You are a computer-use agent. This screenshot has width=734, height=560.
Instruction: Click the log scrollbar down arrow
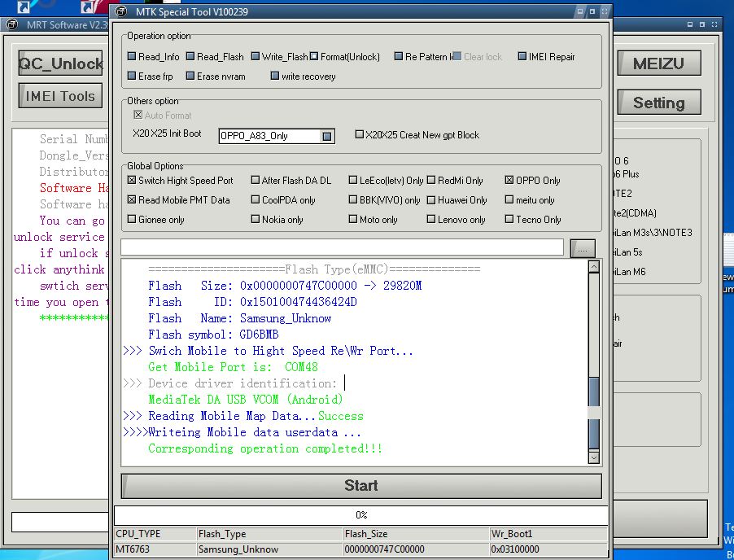click(593, 457)
